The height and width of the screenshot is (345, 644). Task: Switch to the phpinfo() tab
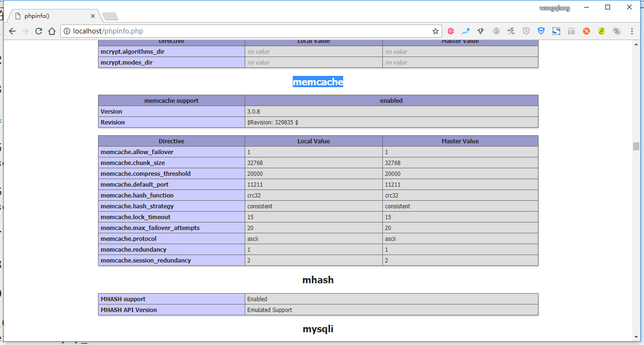pyautogui.click(x=52, y=16)
